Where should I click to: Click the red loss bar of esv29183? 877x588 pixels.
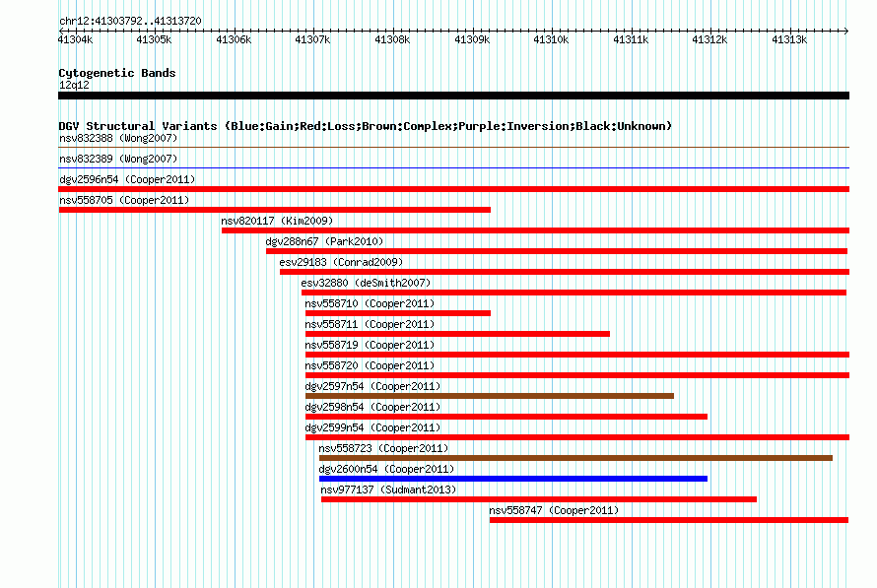tap(565, 272)
